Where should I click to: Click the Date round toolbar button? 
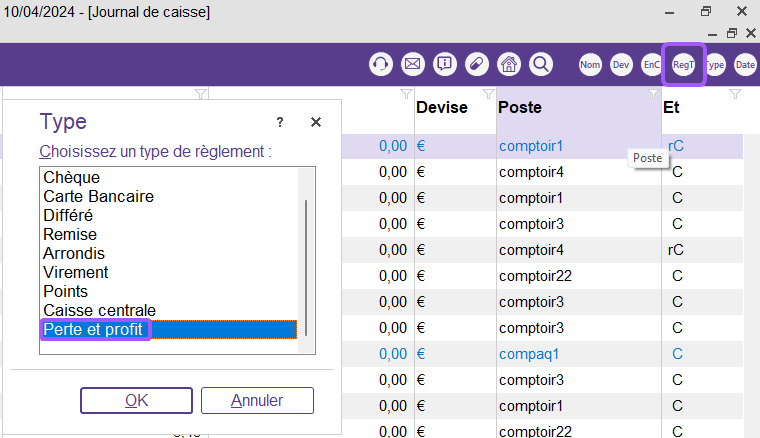point(745,65)
